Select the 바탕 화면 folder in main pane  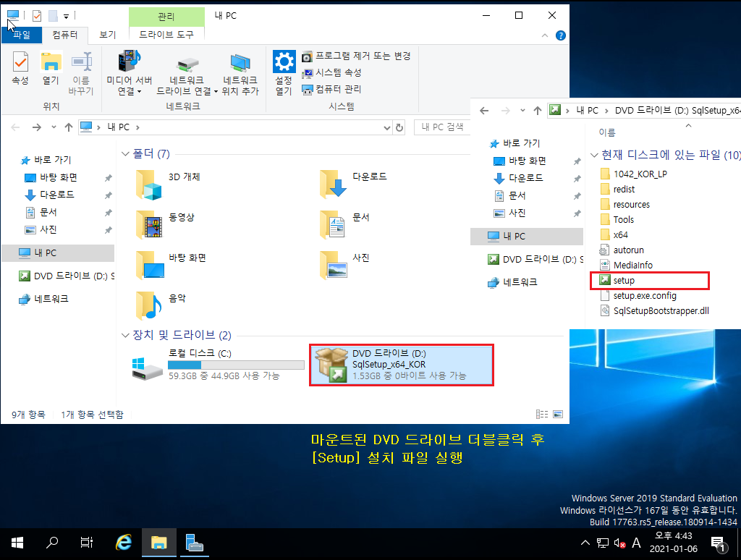(171, 265)
